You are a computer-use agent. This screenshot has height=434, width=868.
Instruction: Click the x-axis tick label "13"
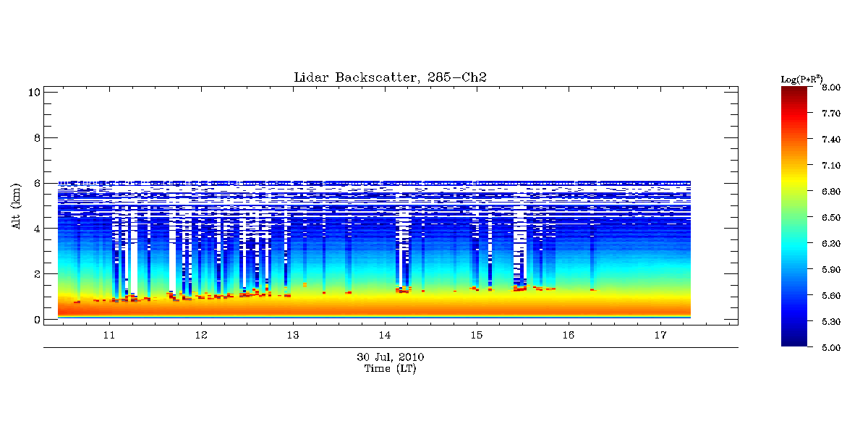[x=293, y=336]
